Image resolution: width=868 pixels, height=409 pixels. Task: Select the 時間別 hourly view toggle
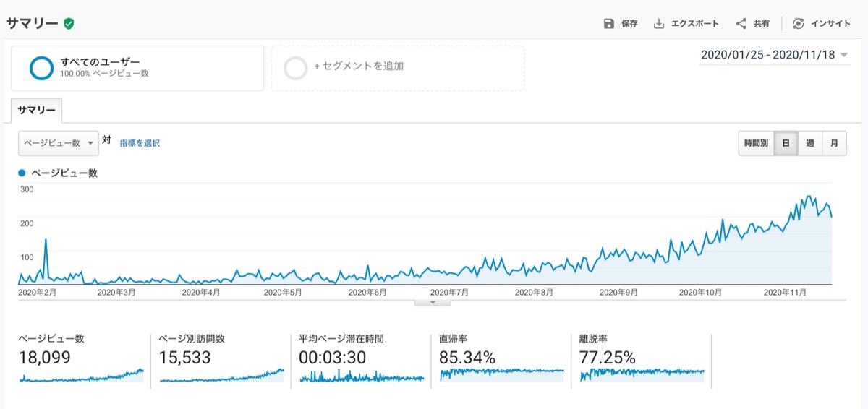click(756, 143)
